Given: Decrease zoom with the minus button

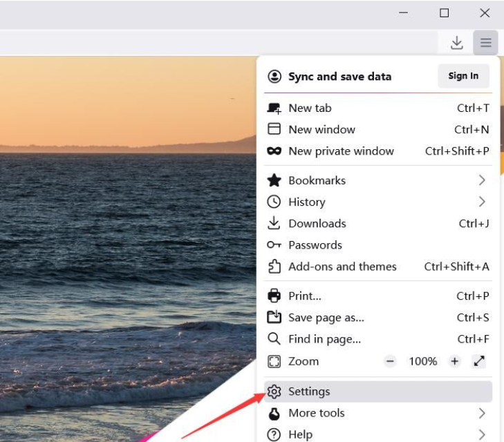Looking at the screenshot, I should point(391,361).
